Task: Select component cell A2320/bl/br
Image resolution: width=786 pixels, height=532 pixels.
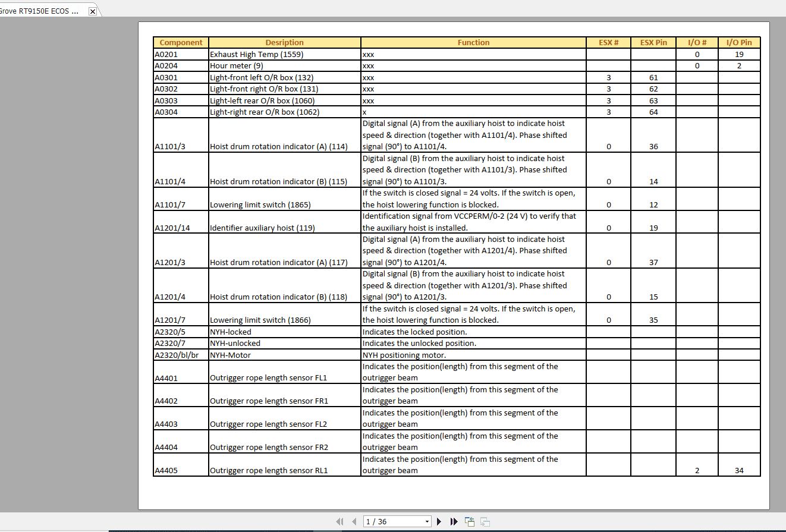Action: (181, 355)
